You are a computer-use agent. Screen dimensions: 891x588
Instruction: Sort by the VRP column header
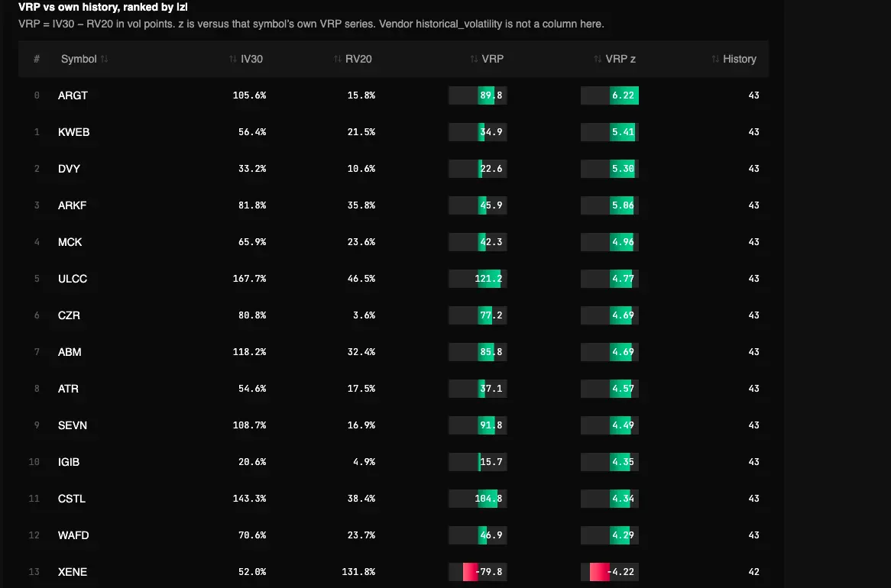point(487,59)
